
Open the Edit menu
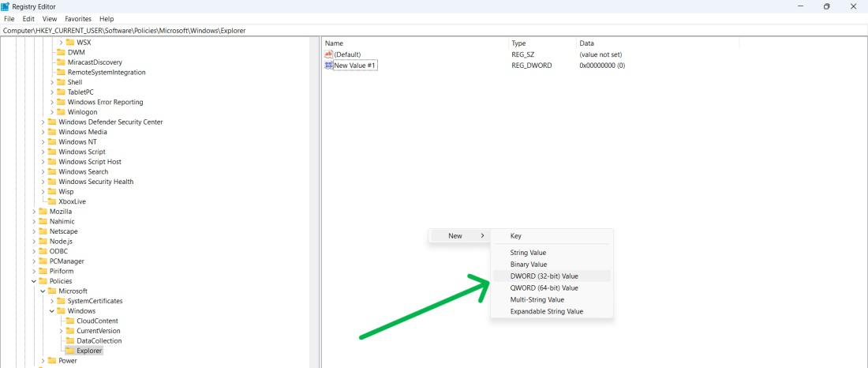[28, 19]
